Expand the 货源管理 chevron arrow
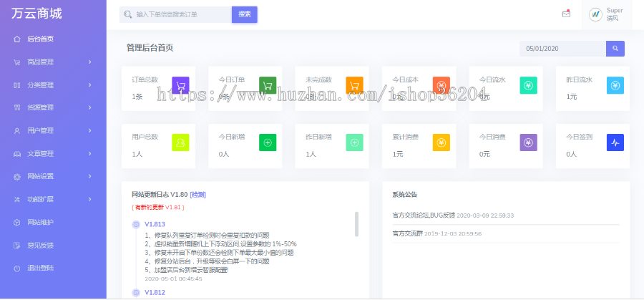This screenshot has width=644, height=300. click(x=89, y=107)
